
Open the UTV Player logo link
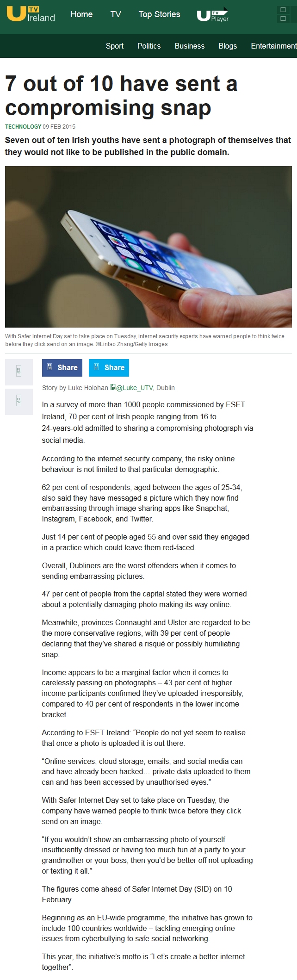(x=213, y=15)
